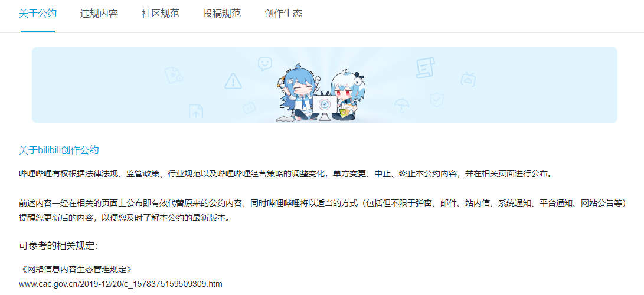Image resolution: width=644 pixels, height=295 pixels.
Task: Select the 社区规范 tab
Action: (161, 13)
